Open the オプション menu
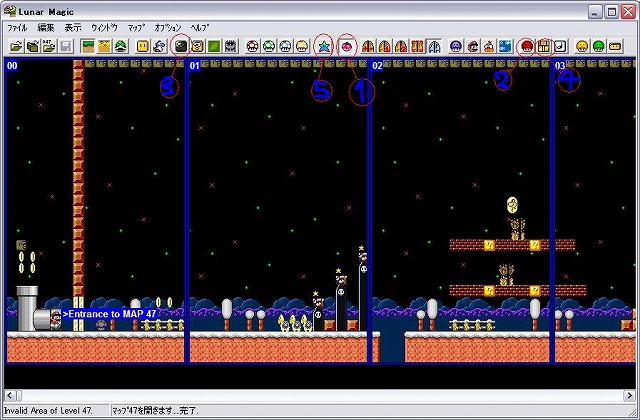 click(168, 28)
